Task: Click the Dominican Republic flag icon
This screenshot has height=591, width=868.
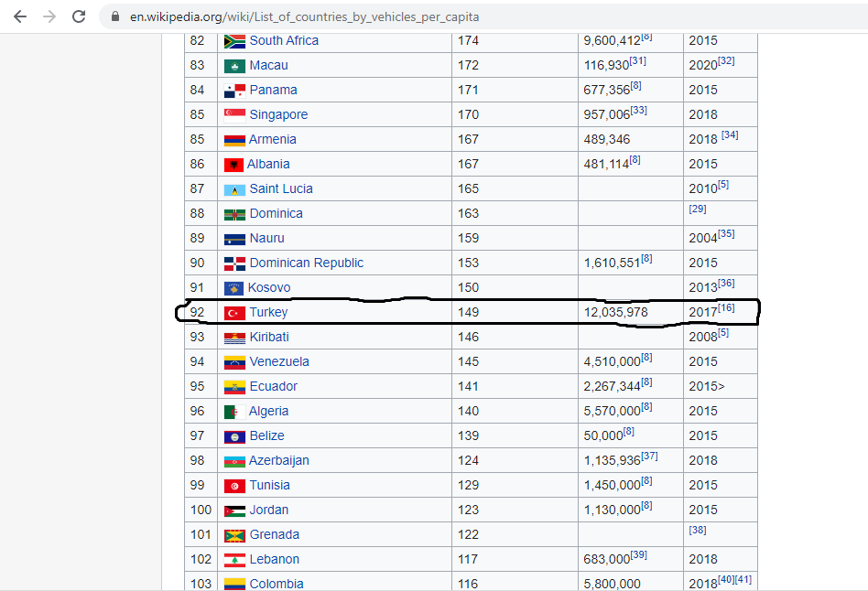Action: [x=234, y=264]
